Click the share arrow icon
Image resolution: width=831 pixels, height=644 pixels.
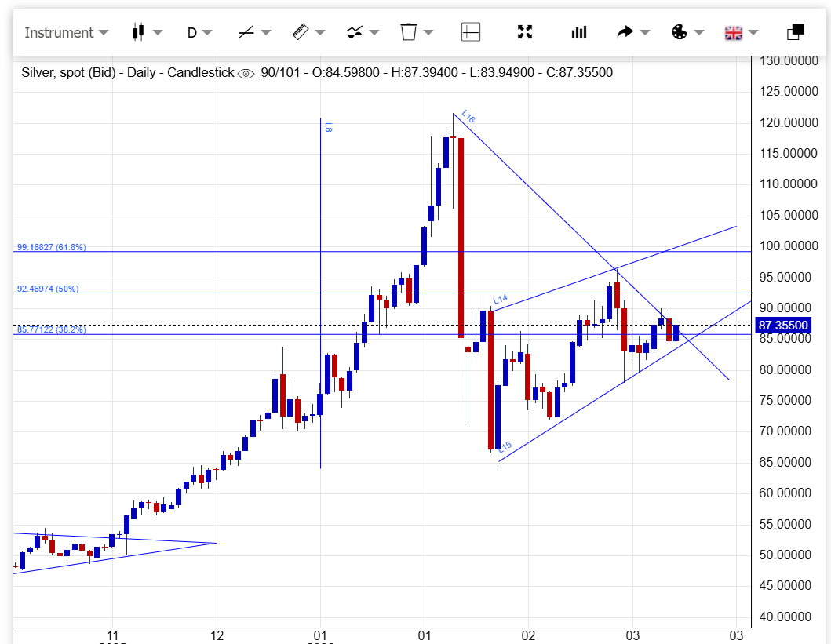[625, 32]
